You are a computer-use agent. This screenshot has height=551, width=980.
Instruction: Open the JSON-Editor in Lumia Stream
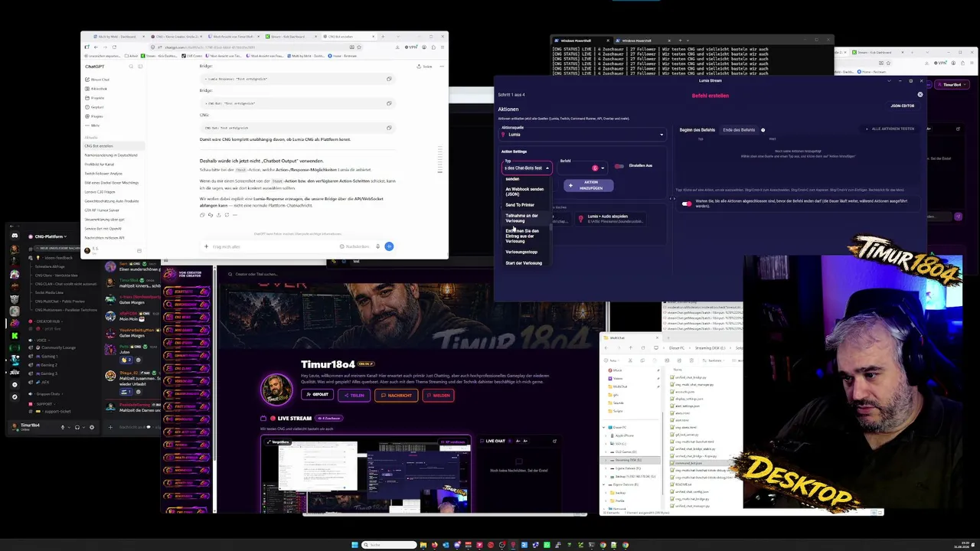[902, 106]
